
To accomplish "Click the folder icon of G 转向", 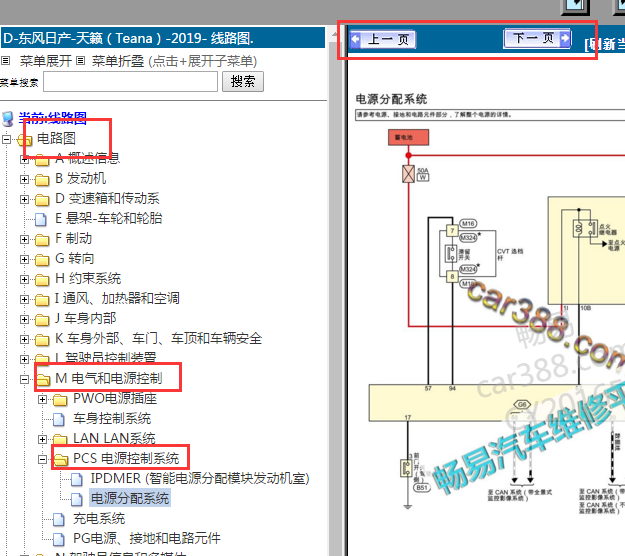I will 42,260.
